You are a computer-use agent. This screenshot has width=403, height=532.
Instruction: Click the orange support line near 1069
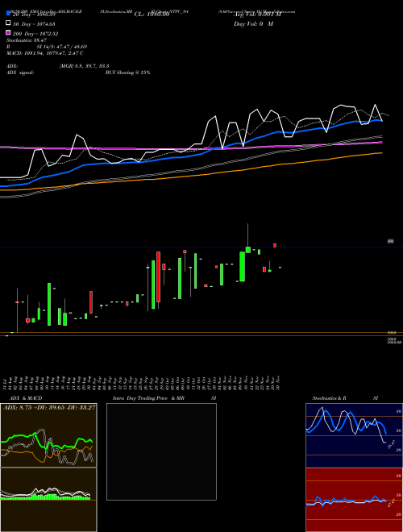click(x=201, y=332)
